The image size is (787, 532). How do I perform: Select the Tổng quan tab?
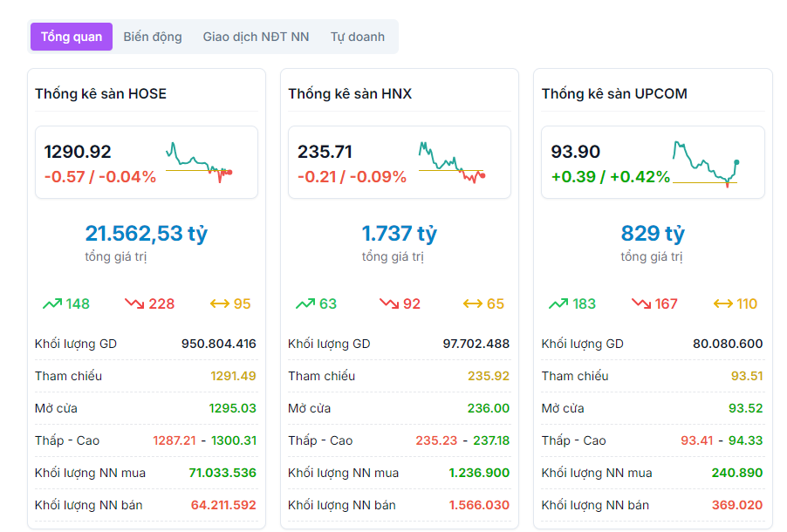pyautogui.click(x=72, y=37)
